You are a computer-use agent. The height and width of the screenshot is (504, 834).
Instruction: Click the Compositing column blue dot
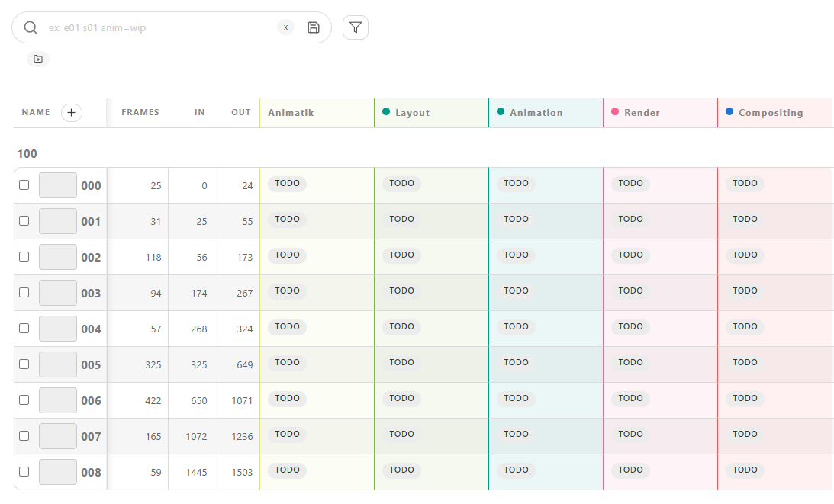click(x=729, y=111)
